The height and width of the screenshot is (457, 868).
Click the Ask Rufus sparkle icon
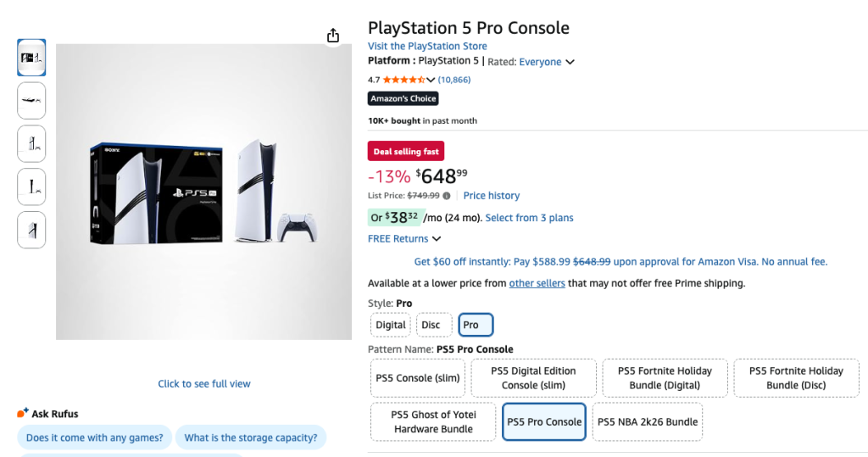pos(23,413)
